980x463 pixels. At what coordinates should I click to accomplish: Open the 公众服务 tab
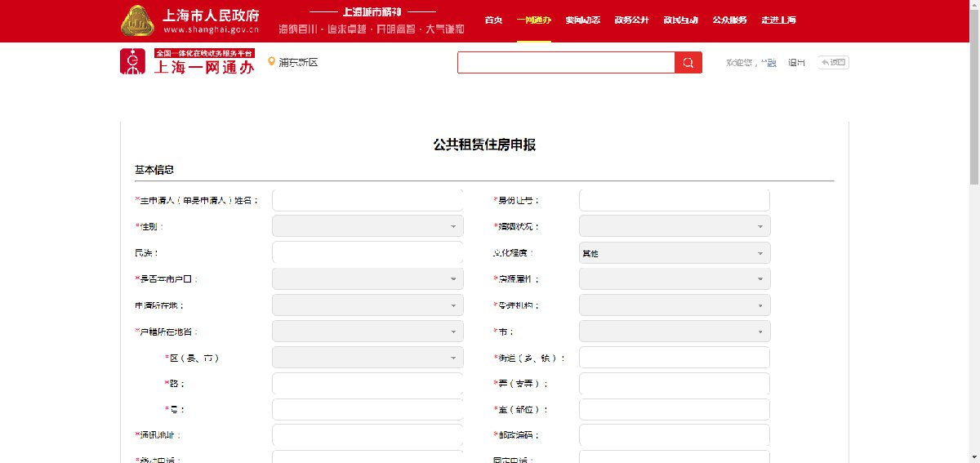pos(730,20)
